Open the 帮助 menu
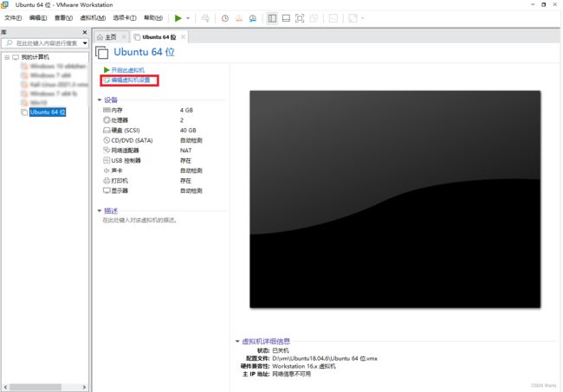The height and width of the screenshot is (392, 563). point(153,18)
